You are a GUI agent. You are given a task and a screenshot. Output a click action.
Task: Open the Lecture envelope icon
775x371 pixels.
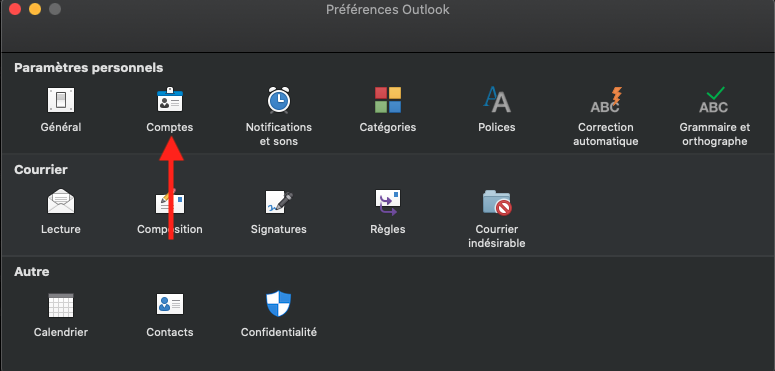click(61, 202)
